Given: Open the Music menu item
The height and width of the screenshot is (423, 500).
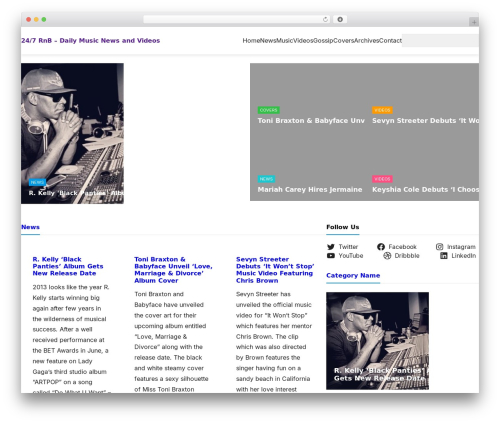Looking at the screenshot, I should point(285,40).
